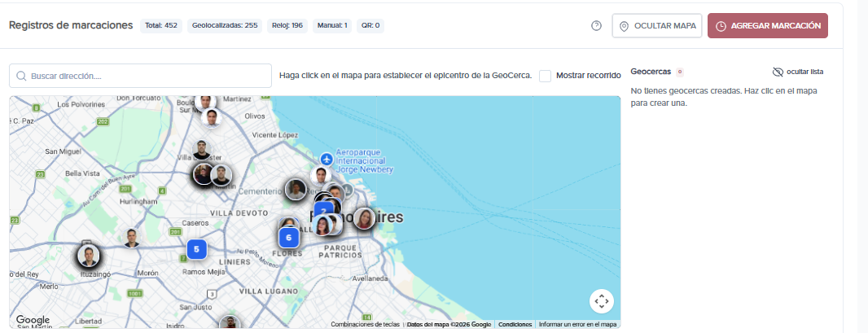Click the QR: 0 badge

pos(370,25)
